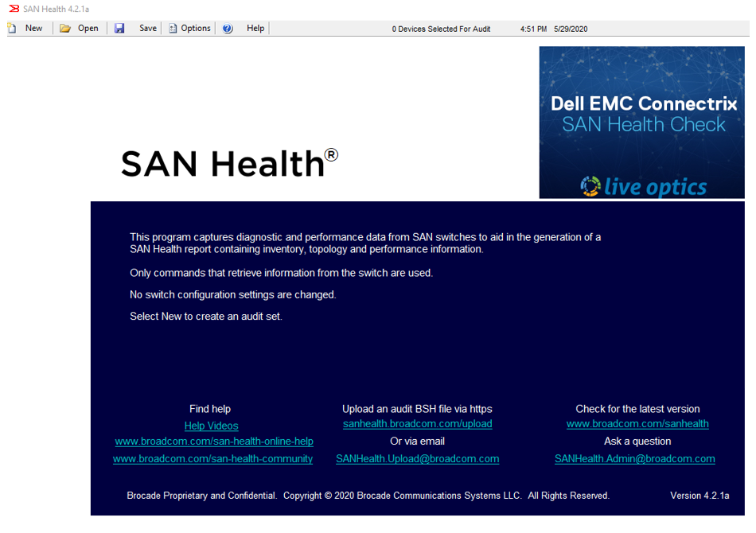Click the 5/29/2020 date text
This screenshot has height=533, width=756.
tap(571, 29)
